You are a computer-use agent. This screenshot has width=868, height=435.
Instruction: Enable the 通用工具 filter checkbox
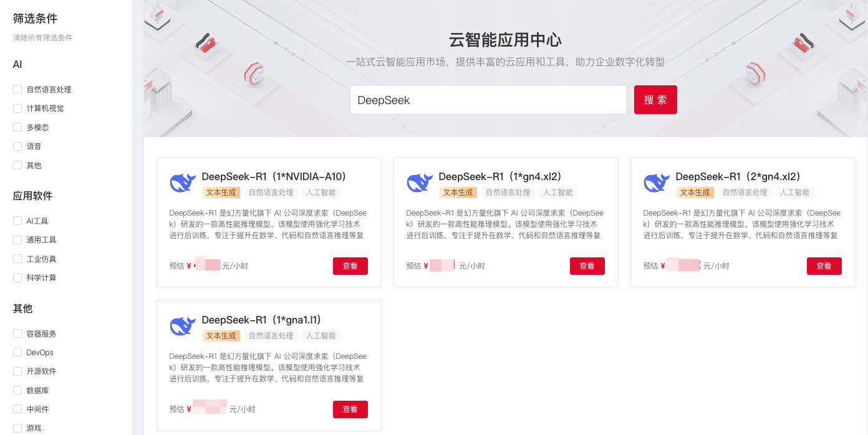point(17,240)
